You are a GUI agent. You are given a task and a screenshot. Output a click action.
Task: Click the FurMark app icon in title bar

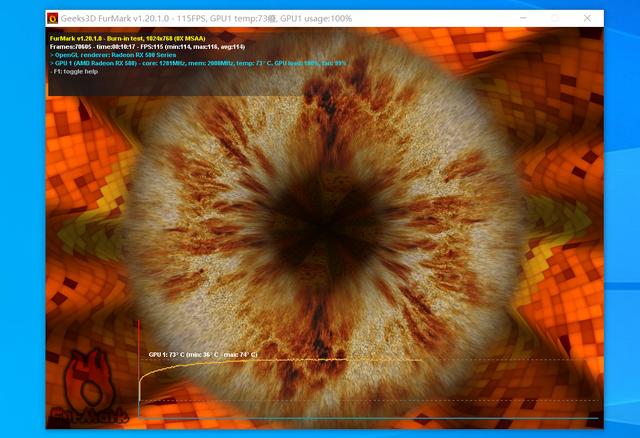pyautogui.click(x=52, y=18)
